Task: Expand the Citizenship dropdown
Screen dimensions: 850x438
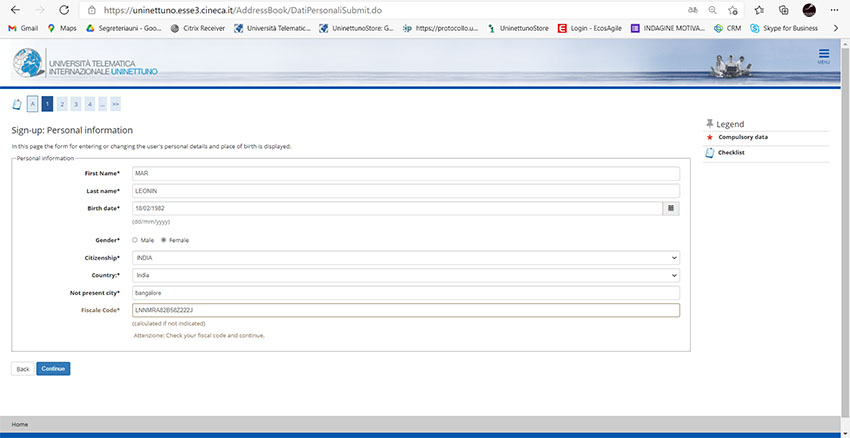Action: 405,258
